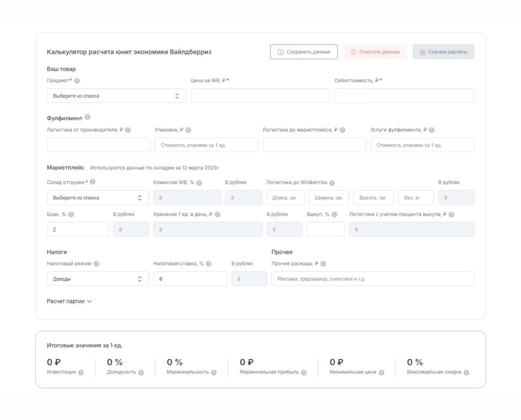Click the Ширина, см input
Screen dimensions: 521x420
coord(329,198)
